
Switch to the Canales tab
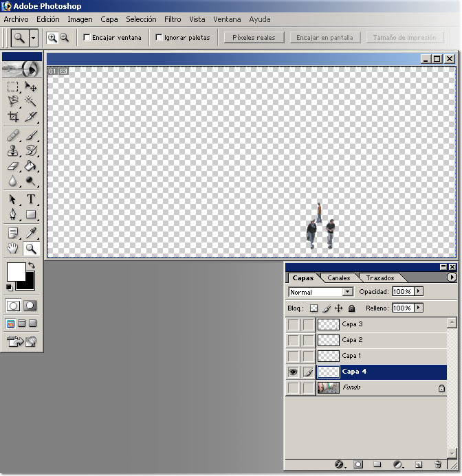coord(338,278)
